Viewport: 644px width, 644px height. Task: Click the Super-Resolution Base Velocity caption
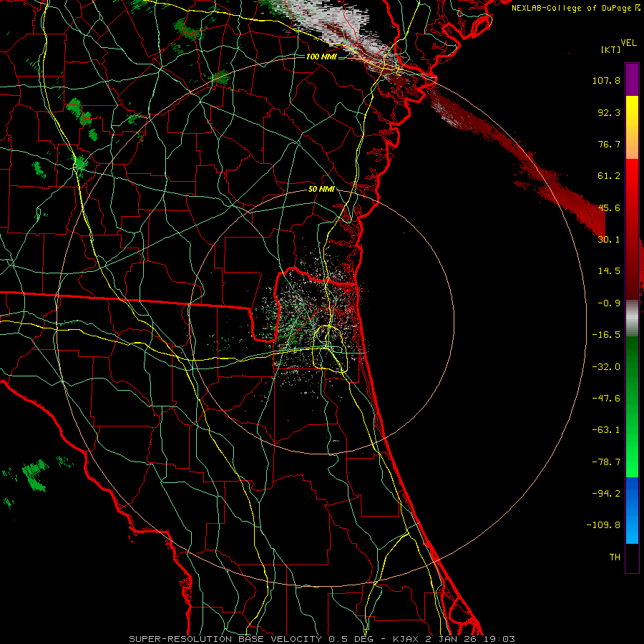[x=321, y=639]
